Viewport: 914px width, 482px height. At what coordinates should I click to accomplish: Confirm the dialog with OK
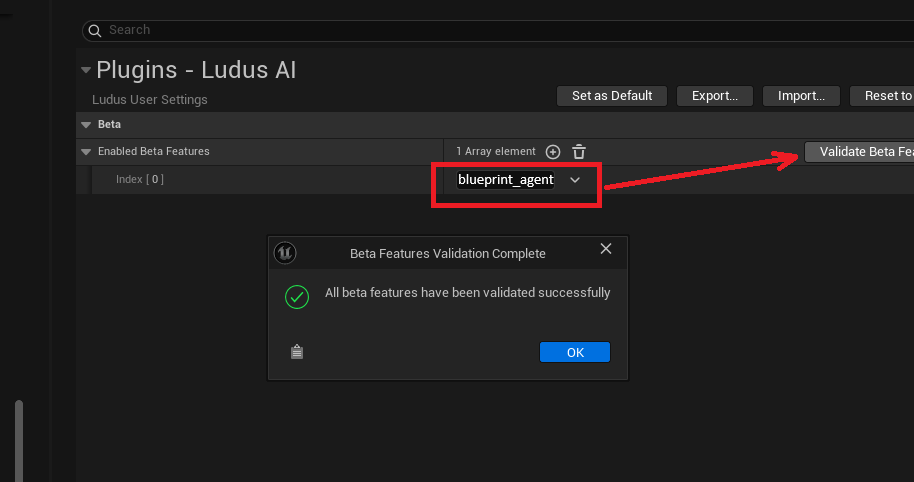pyautogui.click(x=575, y=352)
